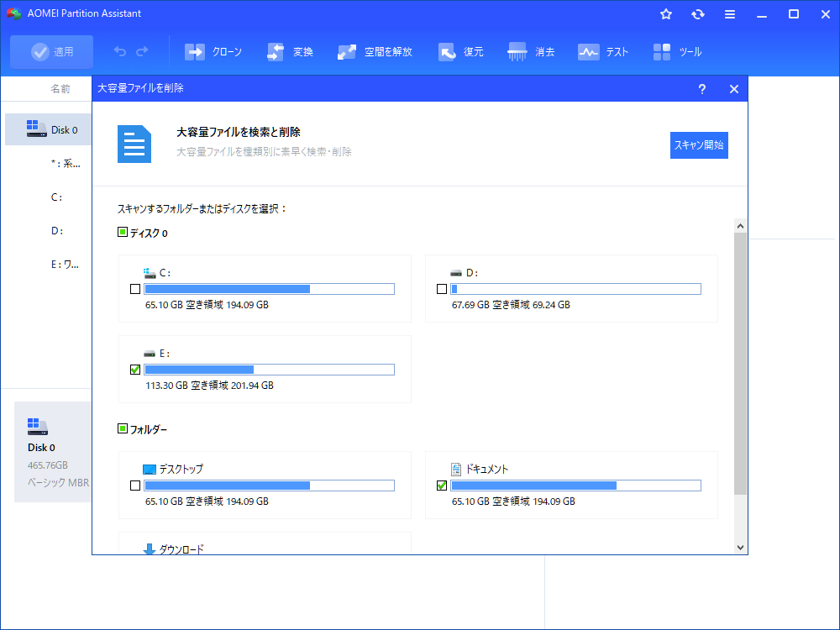The width and height of the screenshot is (840, 630).
Task: Click the デスクトップ usage bar
Action: (269, 486)
